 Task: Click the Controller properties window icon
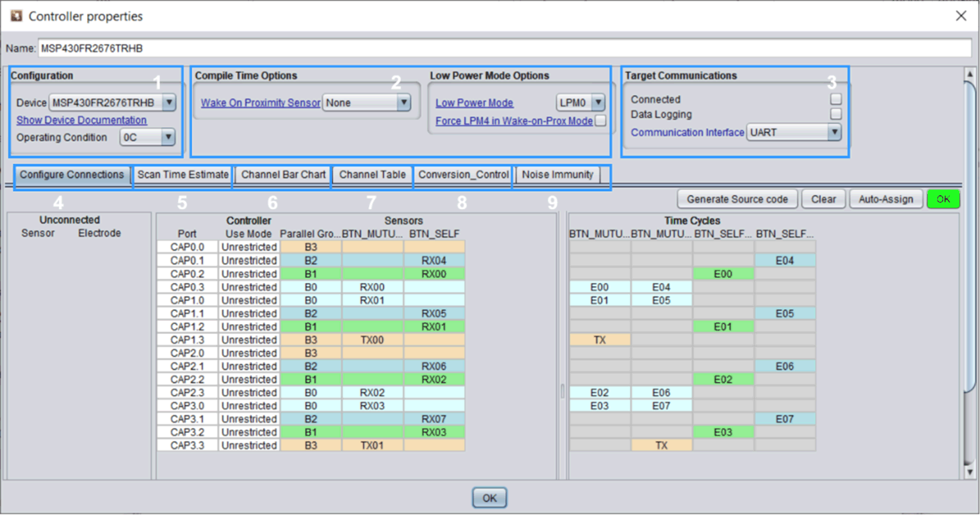[x=16, y=16]
